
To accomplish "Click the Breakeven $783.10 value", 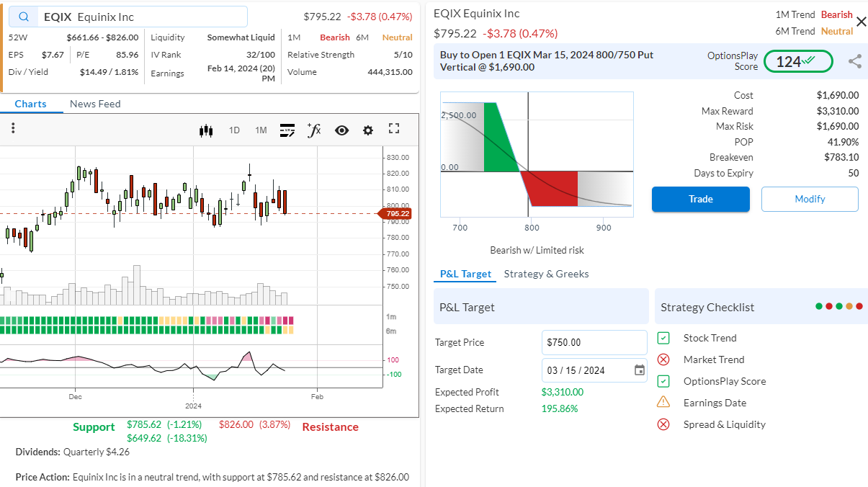I will pos(841,157).
